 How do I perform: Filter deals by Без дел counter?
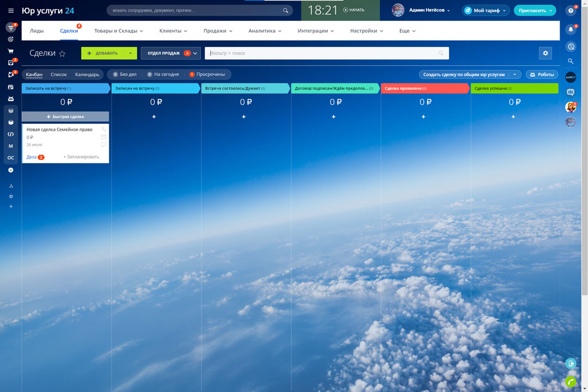click(125, 74)
